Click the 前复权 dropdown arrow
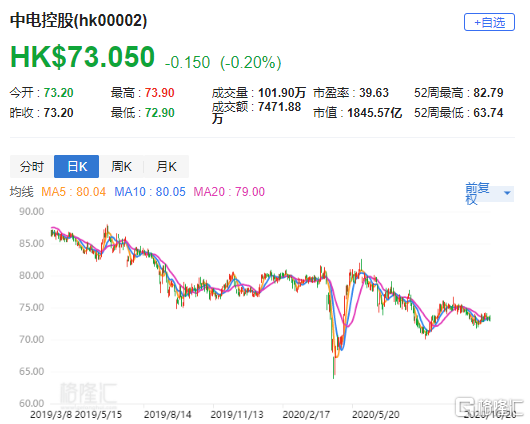Image resolution: width=530 pixels, height=424 pixels. (507, 193)
